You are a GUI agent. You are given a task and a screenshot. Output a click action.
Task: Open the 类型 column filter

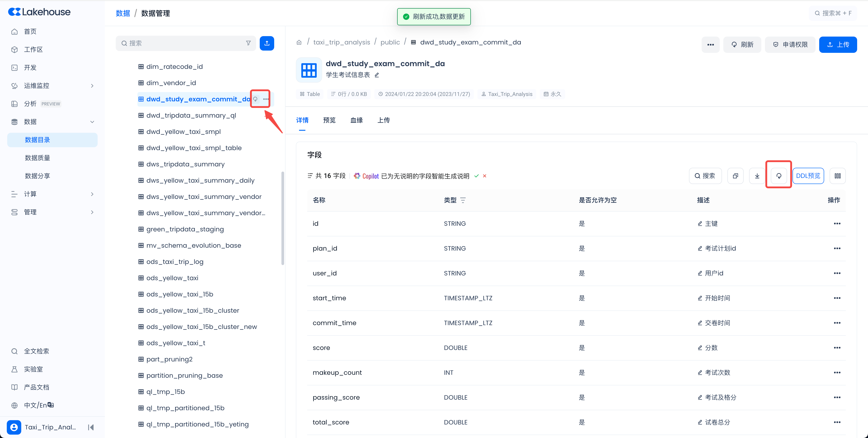[x=463, y=200]
